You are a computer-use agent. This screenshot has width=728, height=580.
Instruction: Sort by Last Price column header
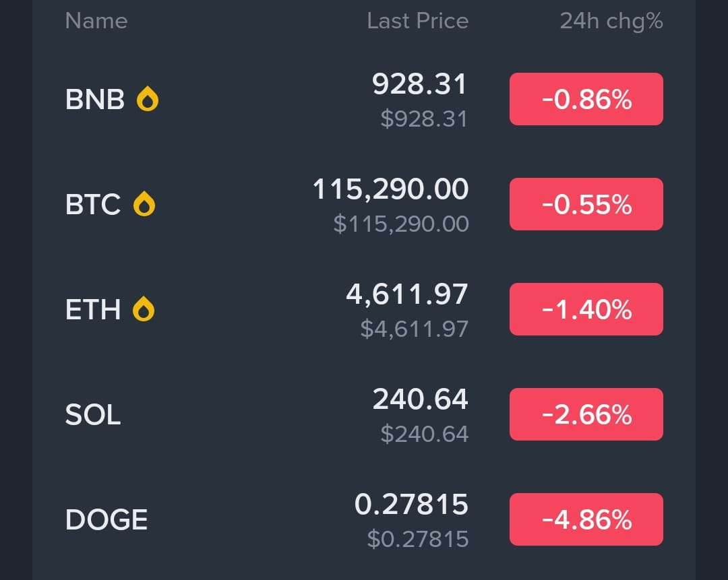click(x=417, y=21)
